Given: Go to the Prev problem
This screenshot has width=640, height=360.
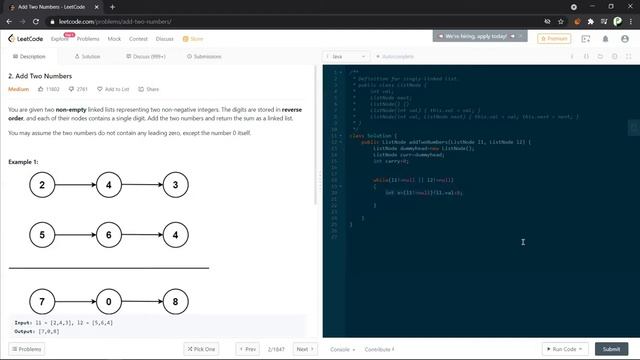Looking at the screenshot, I should click(248, 349).
